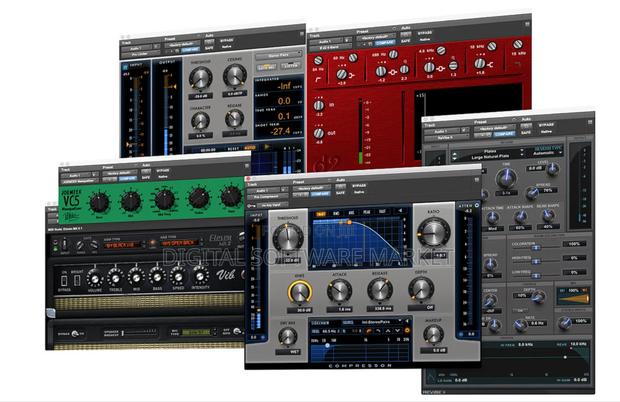Select the AVG detection tab in compressor
The height and width of the screenshot is (402, 620).
(351, 214)
